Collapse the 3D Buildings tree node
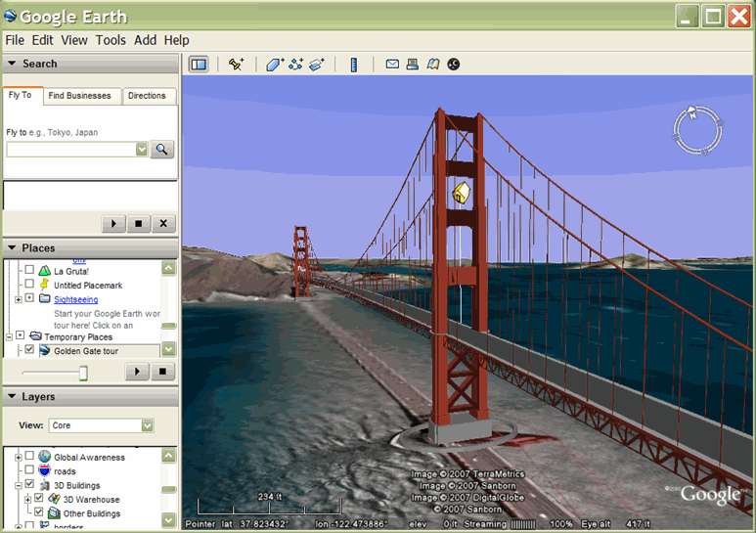 (19, 485)
